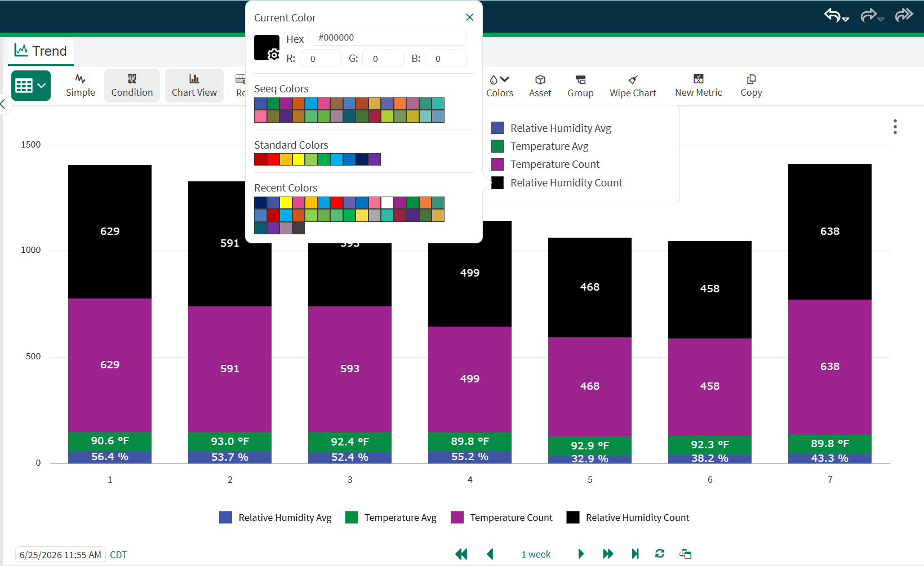Open the Asset tool
The image size is (924, 566).
540,86
